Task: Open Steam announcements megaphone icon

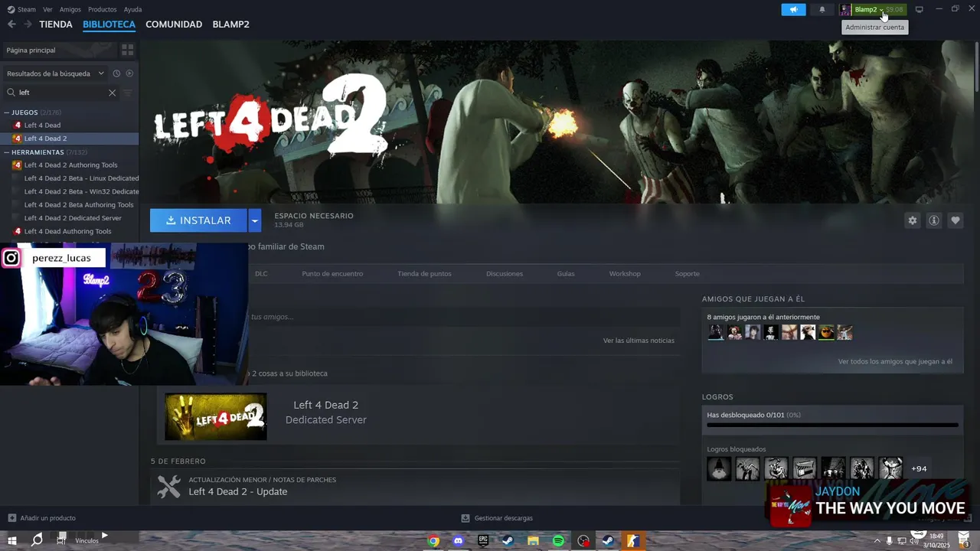Action: click(793, 9)
